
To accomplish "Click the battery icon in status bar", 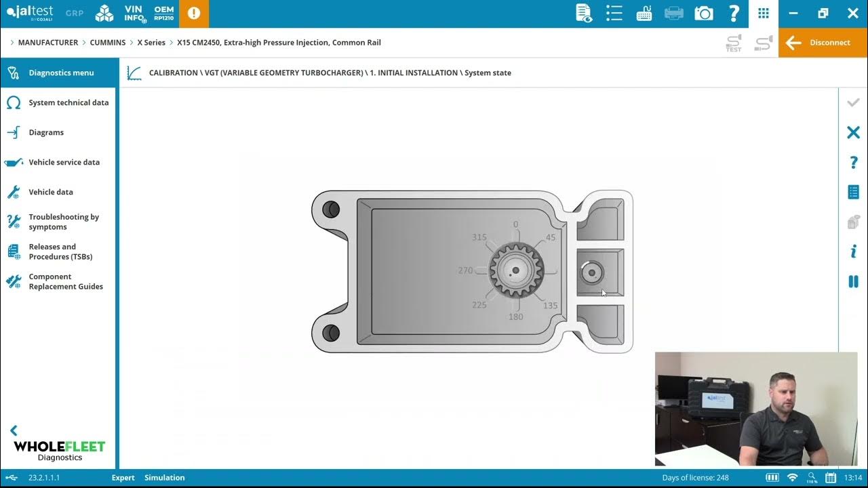I will tap(772, 478).
